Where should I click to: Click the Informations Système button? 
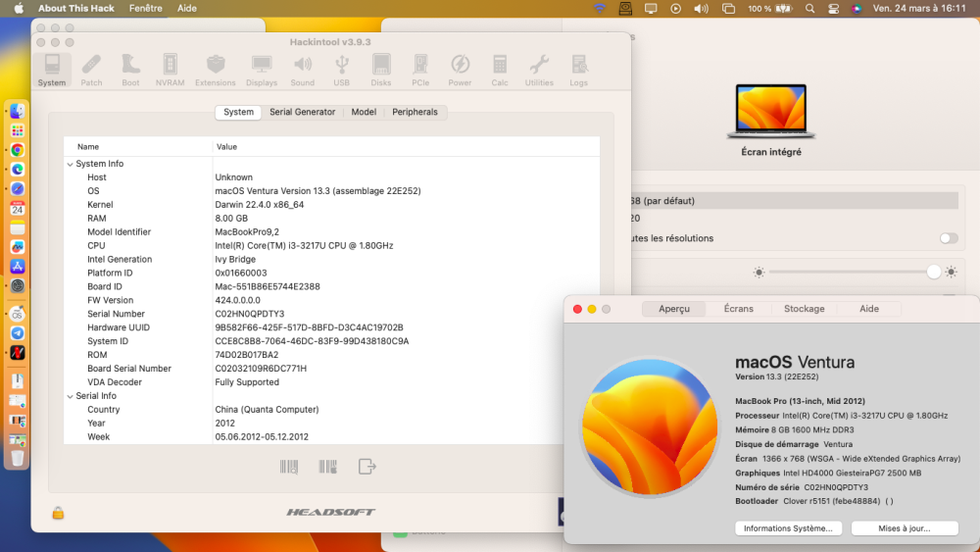(788, 528)
